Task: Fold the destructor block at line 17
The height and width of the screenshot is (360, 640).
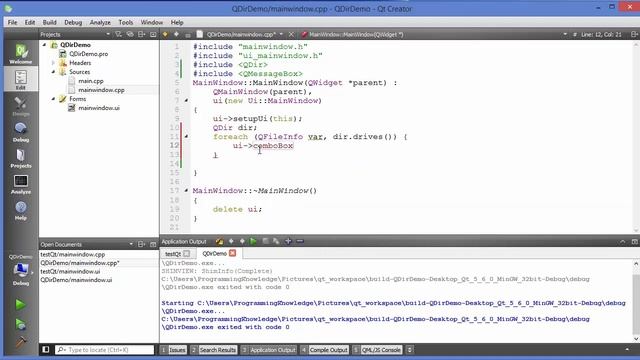Action: (186, 191)
